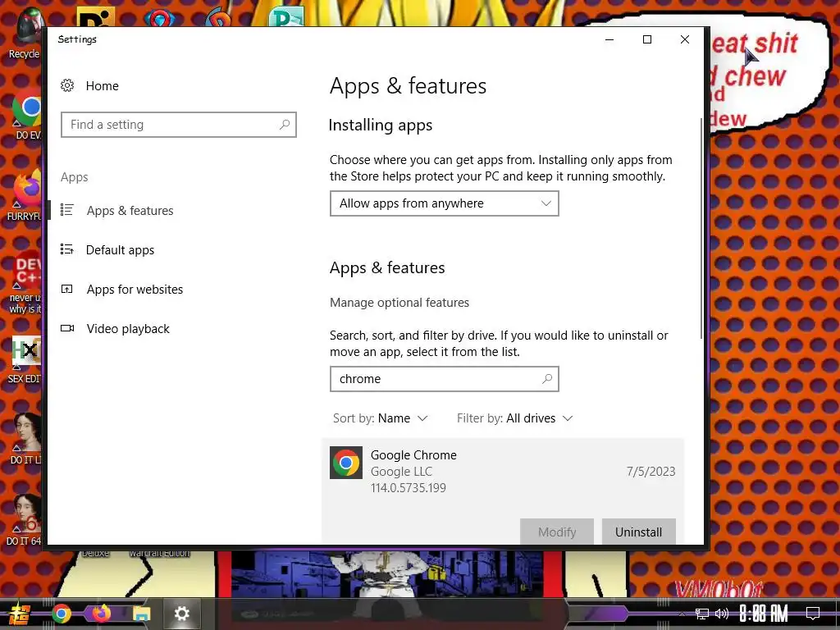Click the Default apps sidebar icon
Screen dimensions: 840x630
67,249
